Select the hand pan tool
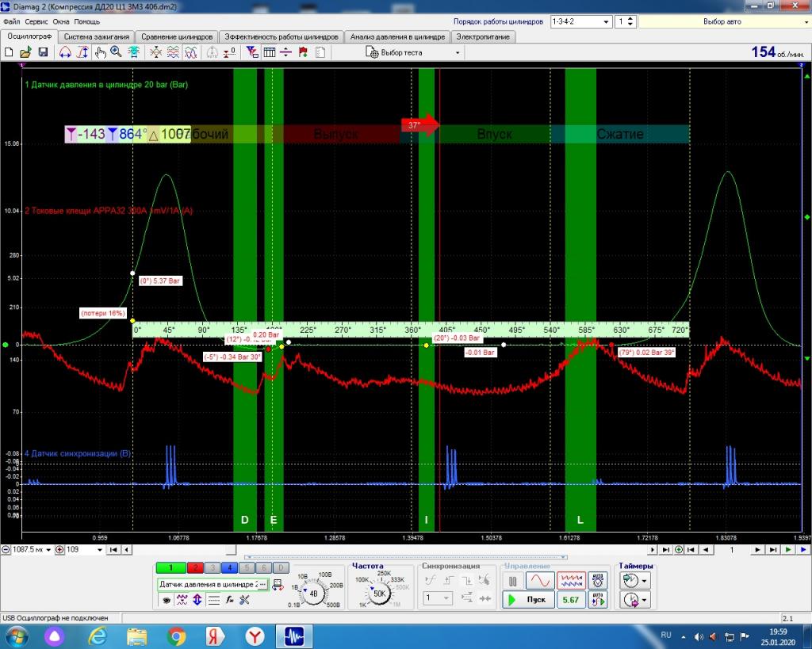 tap(100, 52)
